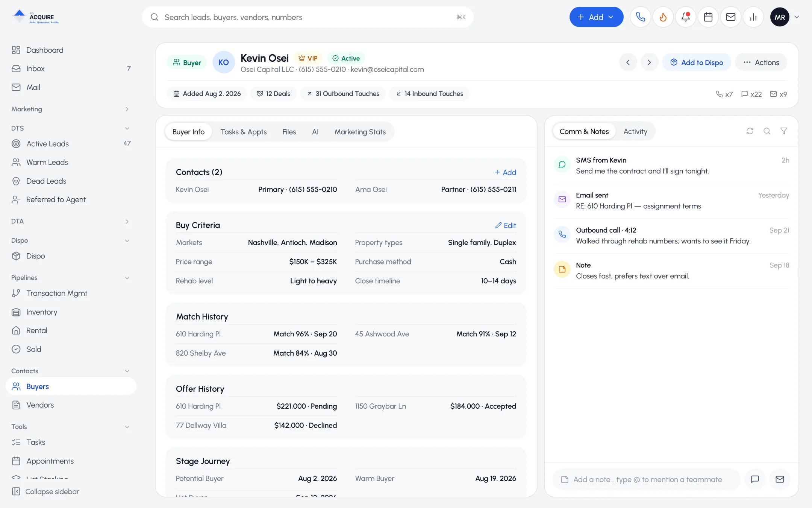Open the MR user profile menu arrow

click(x=797, y=17)
